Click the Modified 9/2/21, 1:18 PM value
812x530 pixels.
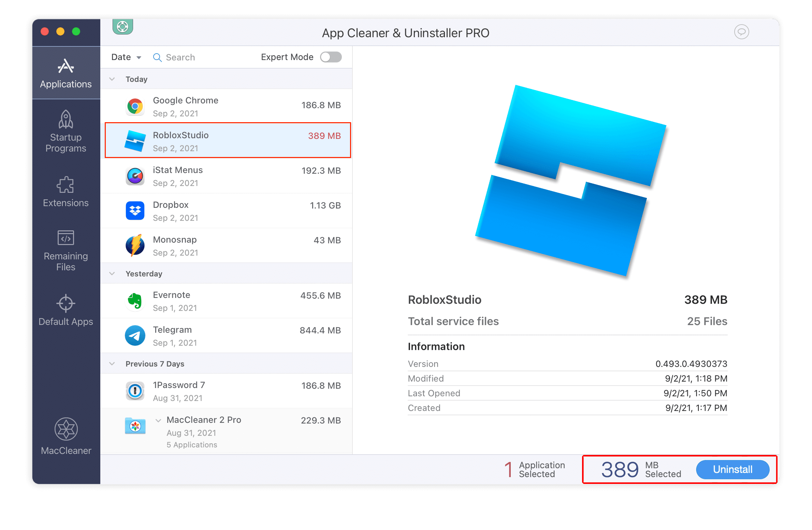(x=696, y=378)
